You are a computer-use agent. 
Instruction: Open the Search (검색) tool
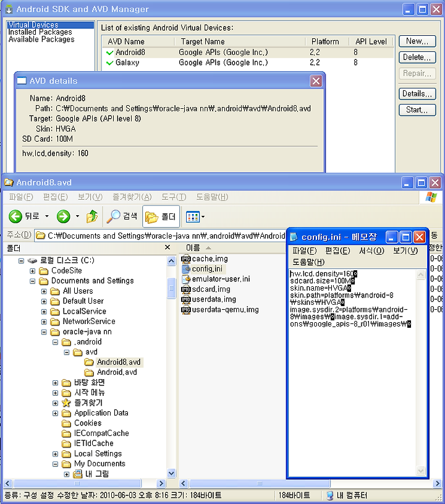tap(122, 216)
